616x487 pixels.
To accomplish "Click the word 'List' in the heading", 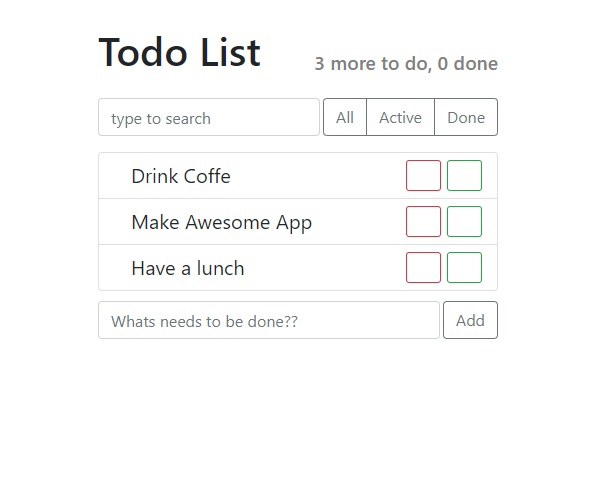I will click(x=230, y=52).
